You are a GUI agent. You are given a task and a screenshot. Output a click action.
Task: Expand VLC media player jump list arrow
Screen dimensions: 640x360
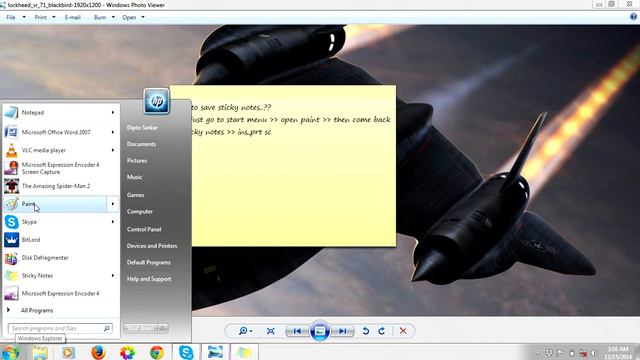113,150
